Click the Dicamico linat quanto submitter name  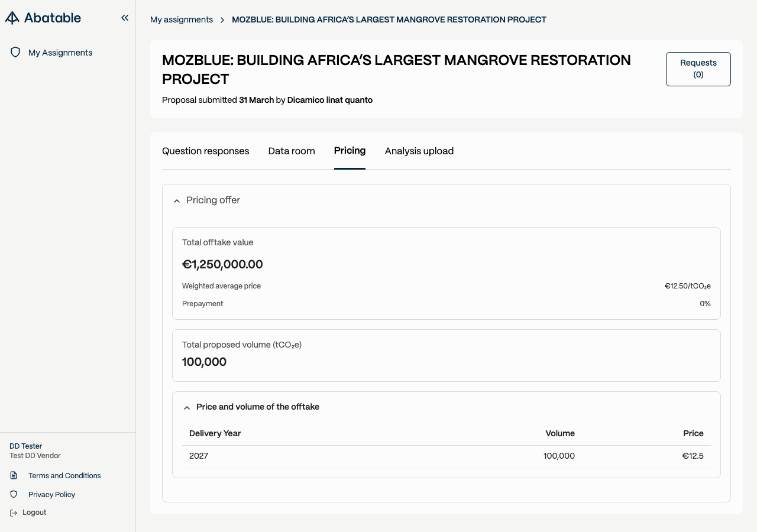[x=330, y=100]
